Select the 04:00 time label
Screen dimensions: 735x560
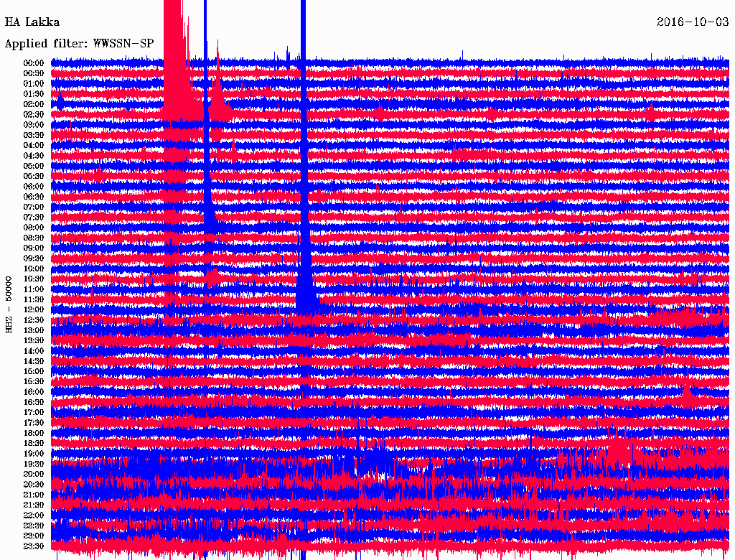point(34,146)
